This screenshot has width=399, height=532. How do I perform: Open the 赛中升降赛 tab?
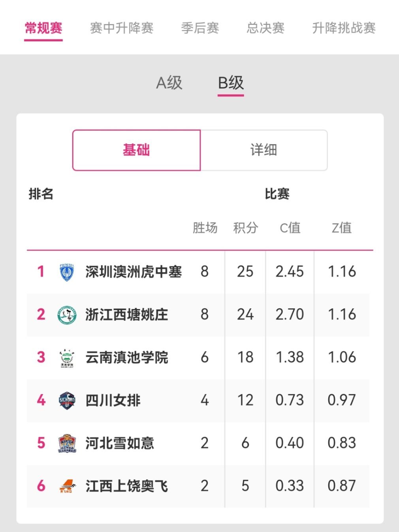122,28
